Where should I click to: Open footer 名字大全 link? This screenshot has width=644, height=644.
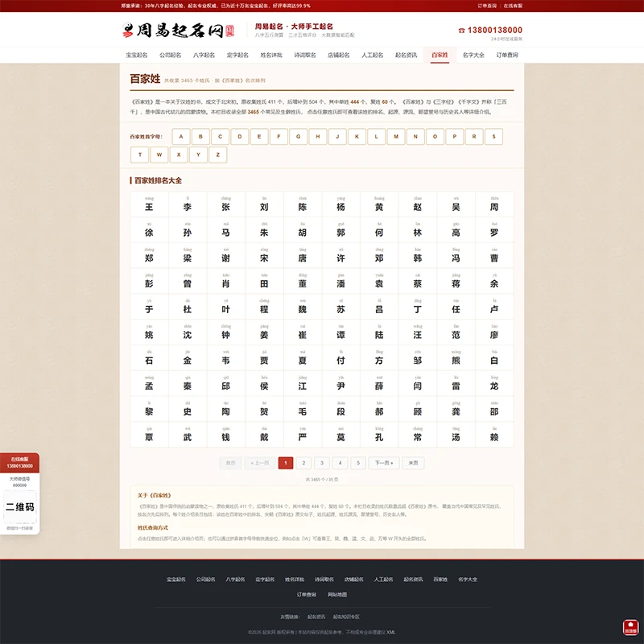[x=468, y=579]
